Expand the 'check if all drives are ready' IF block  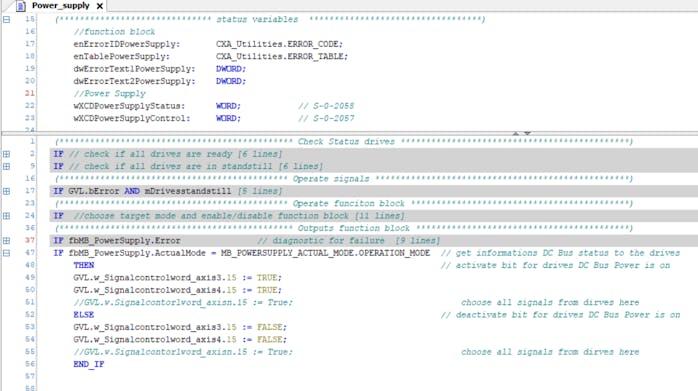tap(6, 154)
